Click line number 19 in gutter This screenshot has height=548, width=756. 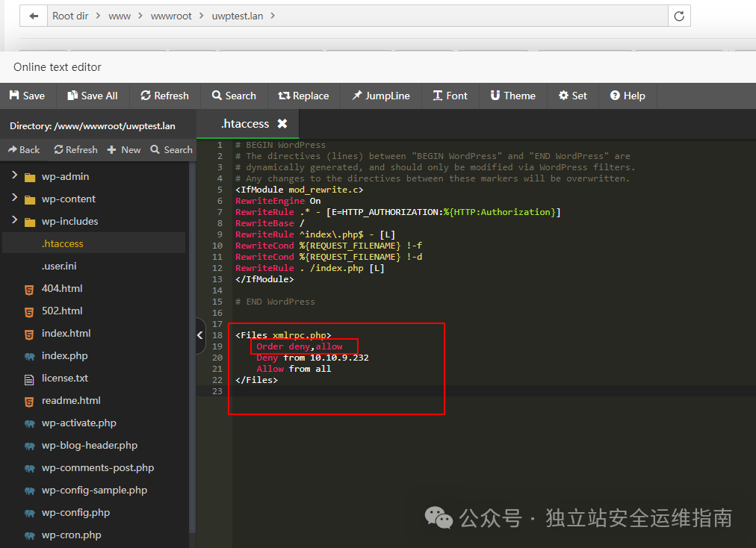(x=217, y=346)
